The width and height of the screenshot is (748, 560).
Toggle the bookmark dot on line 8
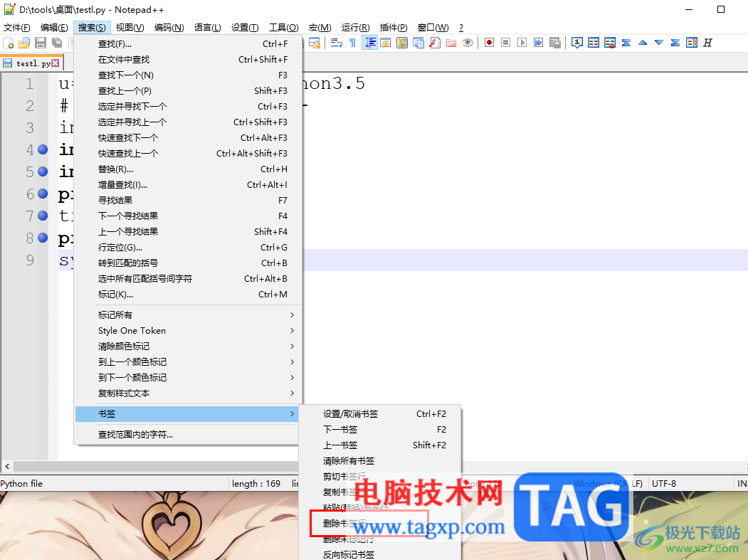pyautogui.click(x=43, y=238)
